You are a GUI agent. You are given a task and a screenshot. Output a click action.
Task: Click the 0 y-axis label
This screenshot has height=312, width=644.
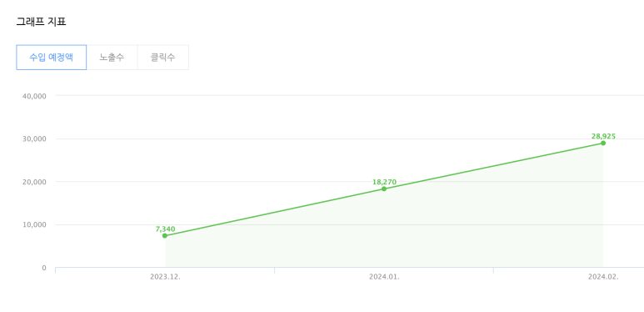(x=44, y=268)
